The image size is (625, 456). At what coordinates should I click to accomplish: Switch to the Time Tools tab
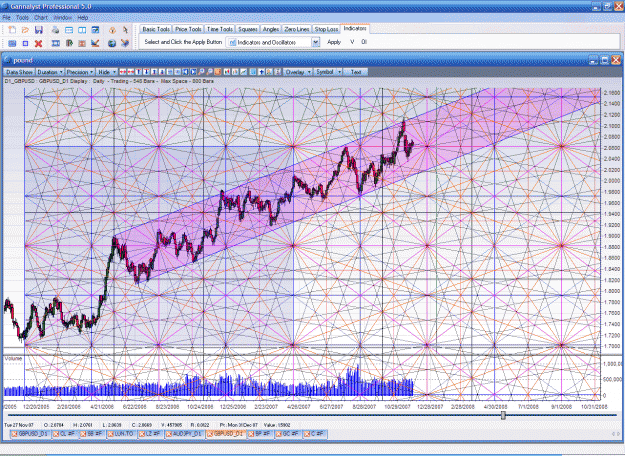coord(220,29)
